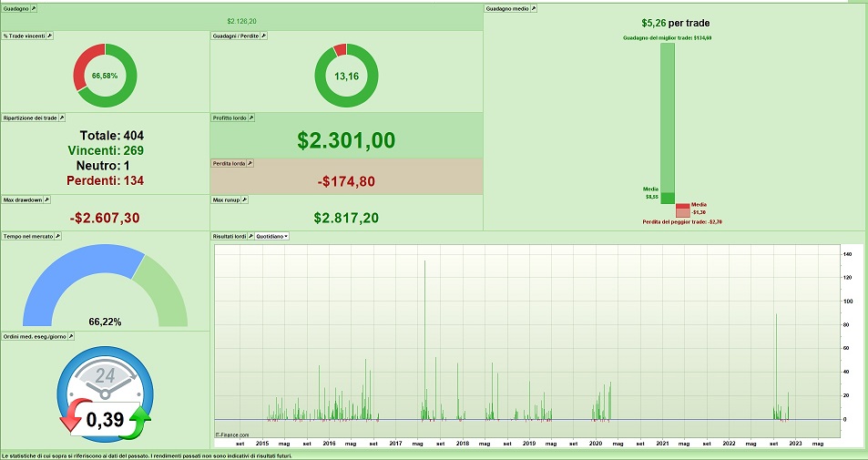Click the wrench icon beside Risultati lordi
The image size is (868, 460).
point(250,236)
